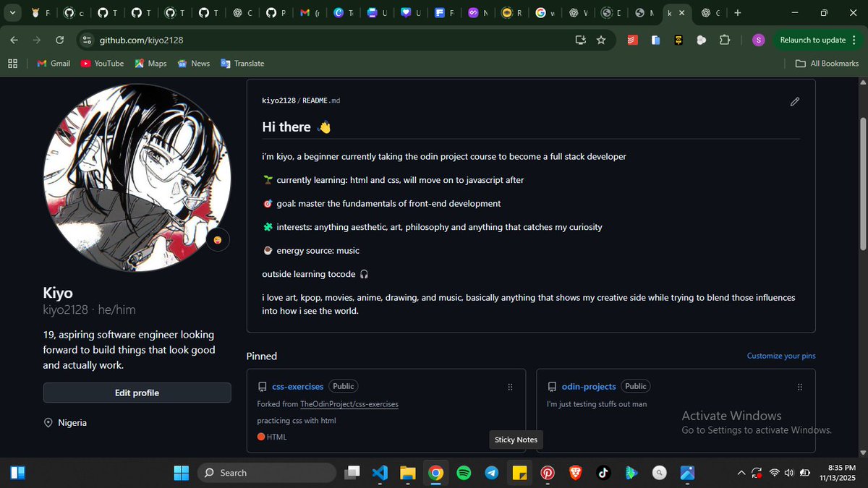The image size is (868, 488).
Task: Open the Maps bookmark
Action: [x=150, y=64]
